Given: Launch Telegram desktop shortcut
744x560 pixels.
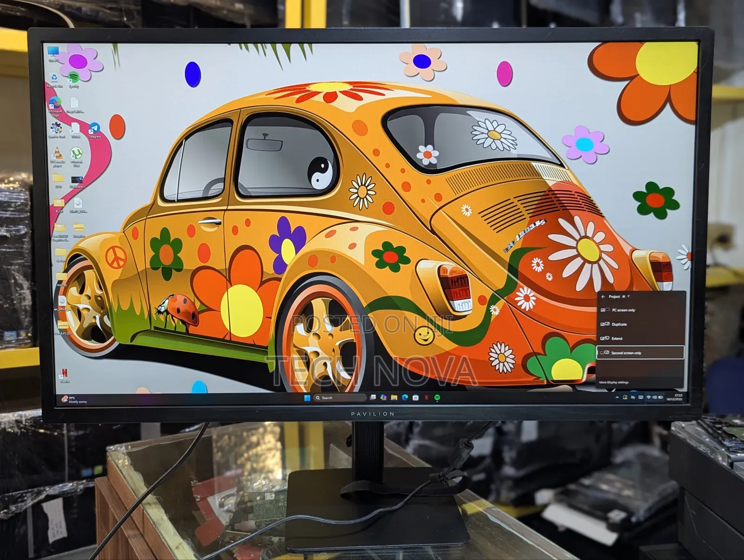Looking at the screenshot, I should pos(94,131).
